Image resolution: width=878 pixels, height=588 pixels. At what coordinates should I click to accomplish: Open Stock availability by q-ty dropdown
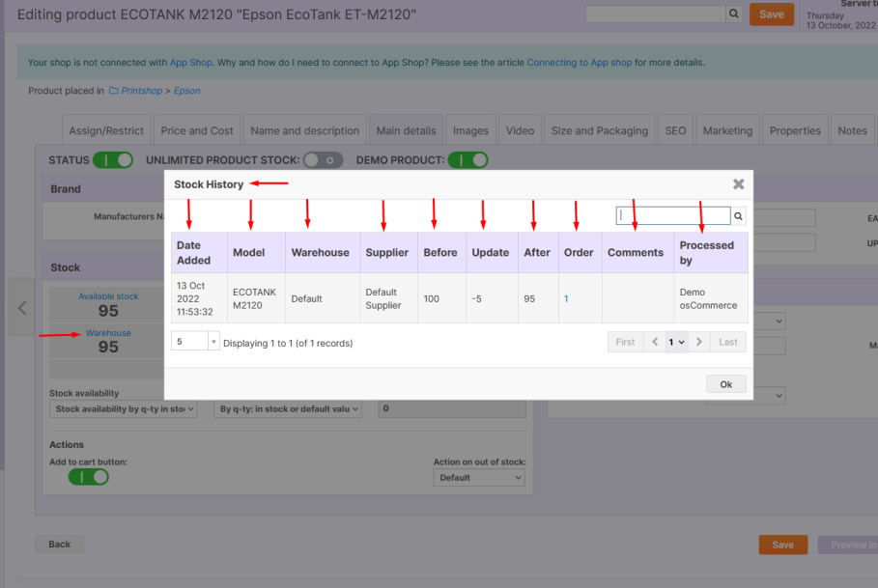tap(123, 409)
